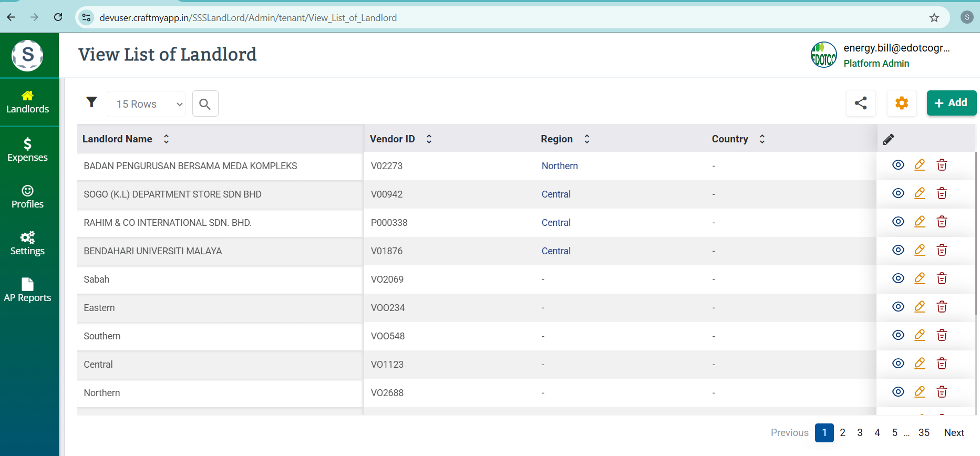Click the EDOTCO profile avatar

(824, 55)
